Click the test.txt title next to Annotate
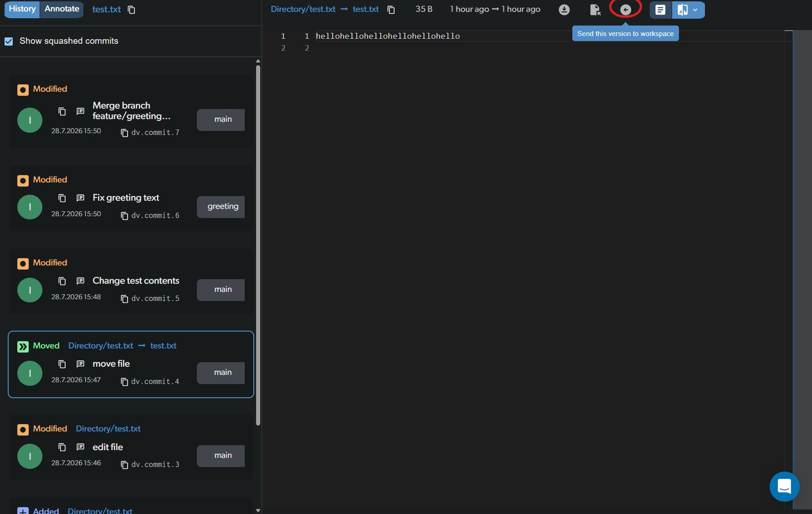This screenshot has width=812, height=514. (x=107, y=10)
